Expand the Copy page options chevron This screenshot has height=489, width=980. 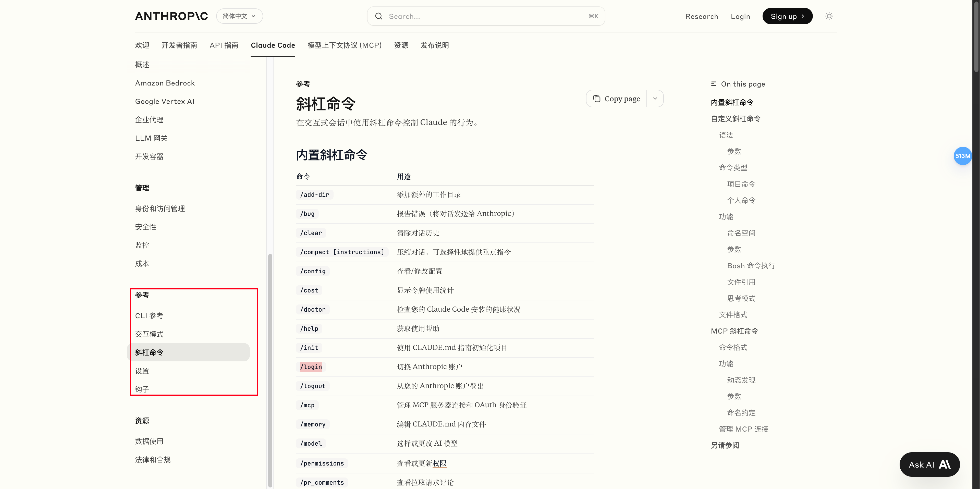click(x=655, y=99)
